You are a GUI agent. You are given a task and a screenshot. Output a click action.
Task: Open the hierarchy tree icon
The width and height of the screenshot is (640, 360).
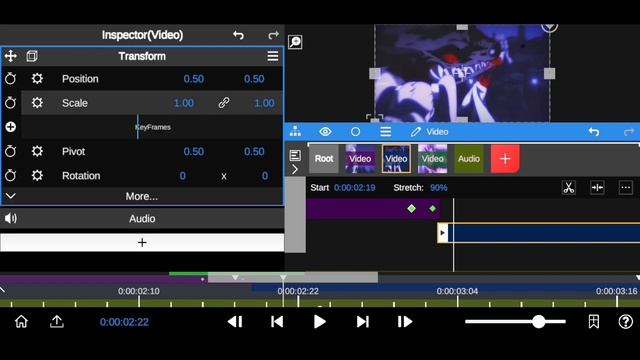[x=295, y=131]
